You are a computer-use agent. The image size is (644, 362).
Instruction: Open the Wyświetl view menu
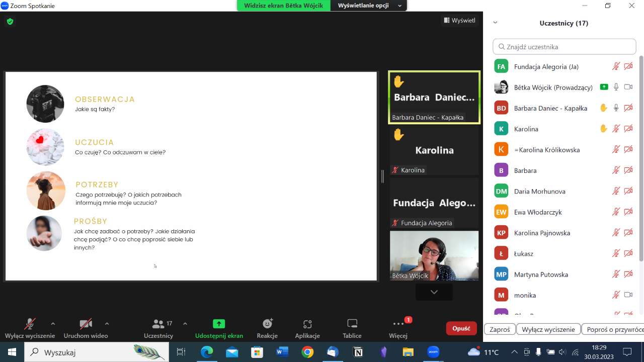click(459, 21)
